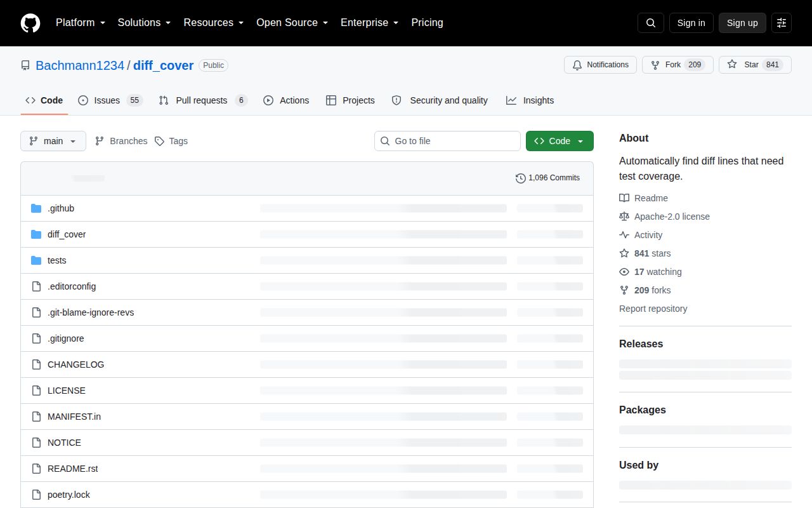The width and height of the screenshot is (812, 508).
Task: Open the Apache-2.0 license link
Action: tap(664, 217)
